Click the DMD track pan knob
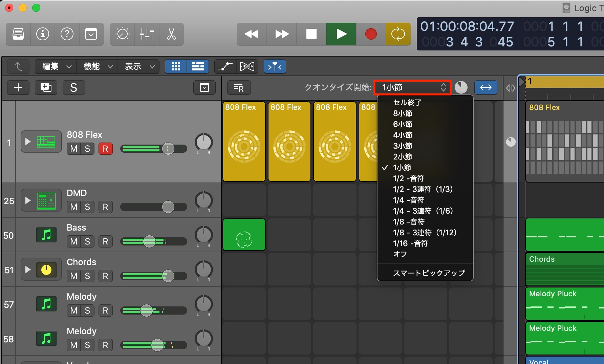This screenshot has height=364, width=604. point(204,200)
